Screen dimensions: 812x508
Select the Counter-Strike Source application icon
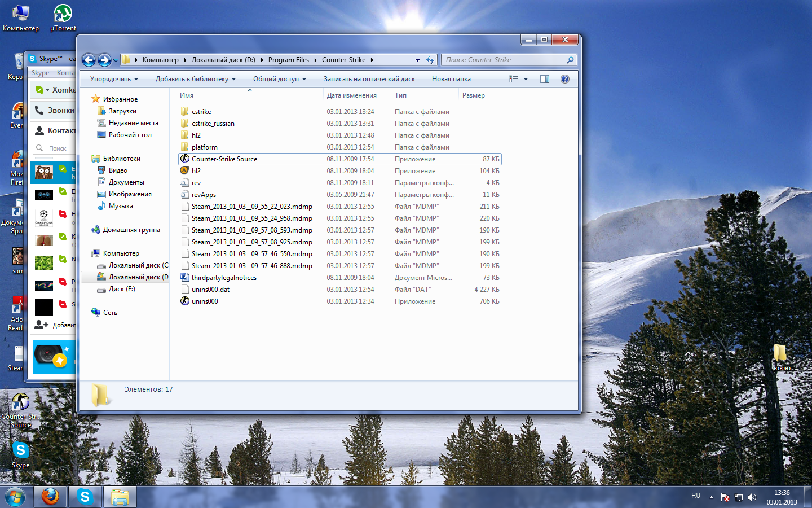point(184,159)
